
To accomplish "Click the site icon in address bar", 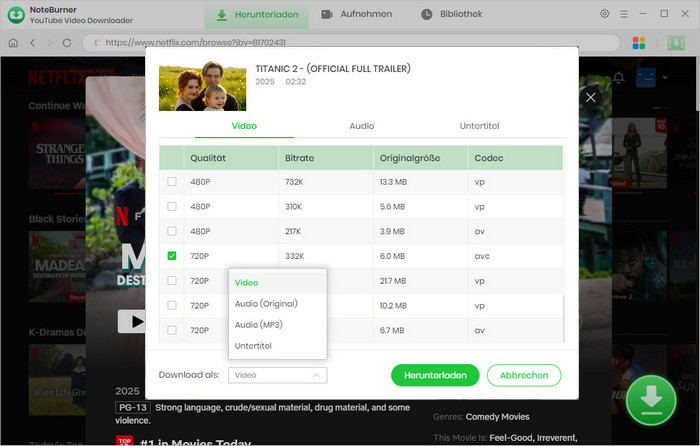I will (96, 43).
